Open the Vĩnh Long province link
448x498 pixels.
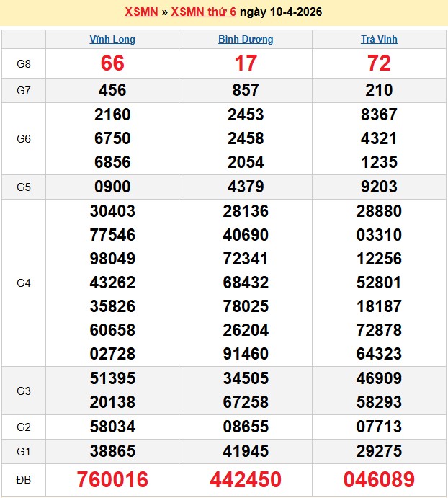coord(112,40)
